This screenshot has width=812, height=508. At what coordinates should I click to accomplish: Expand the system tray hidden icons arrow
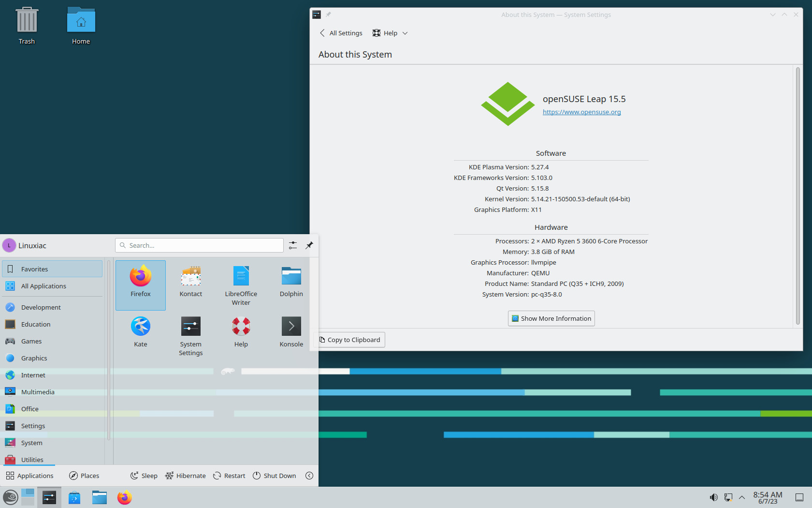tap(742, 497)
